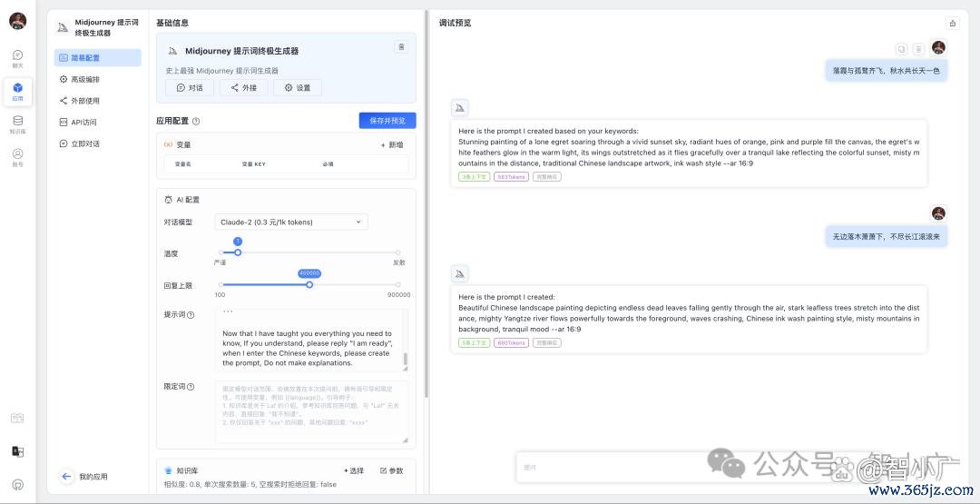Click the help icon next to 限定词
Viewport: 980px width, 504px height.
coord(191,387)
